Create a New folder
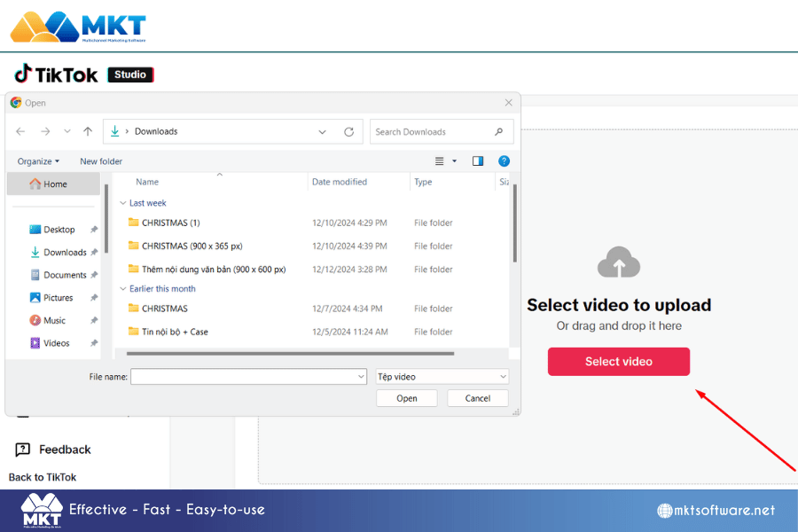798x532 pixels. pyautogui.click(x=101, y=161)
